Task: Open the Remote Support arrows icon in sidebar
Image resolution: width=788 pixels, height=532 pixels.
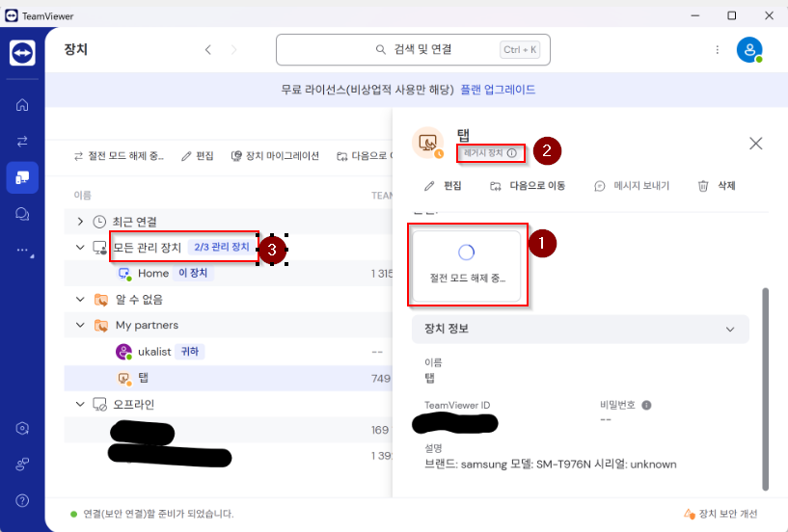Action: (x=22, y=141)
